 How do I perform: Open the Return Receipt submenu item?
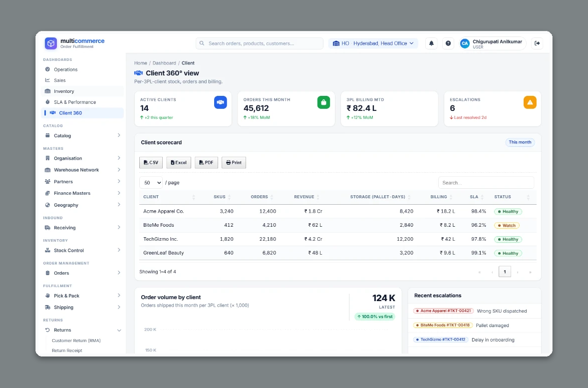67,351
